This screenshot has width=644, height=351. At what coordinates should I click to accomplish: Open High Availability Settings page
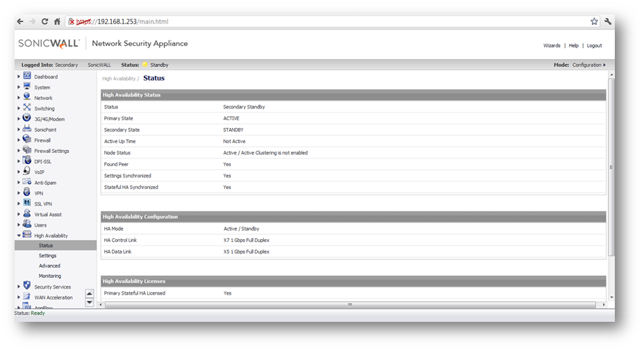click(x=47, y=256)
